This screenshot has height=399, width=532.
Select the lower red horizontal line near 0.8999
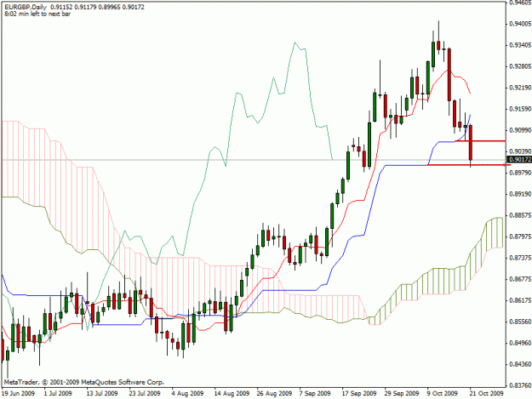(x=468, y=165)
